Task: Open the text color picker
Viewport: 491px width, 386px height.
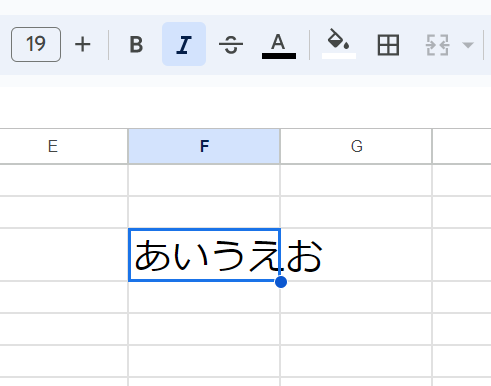Action: click(x=279, y=45)
